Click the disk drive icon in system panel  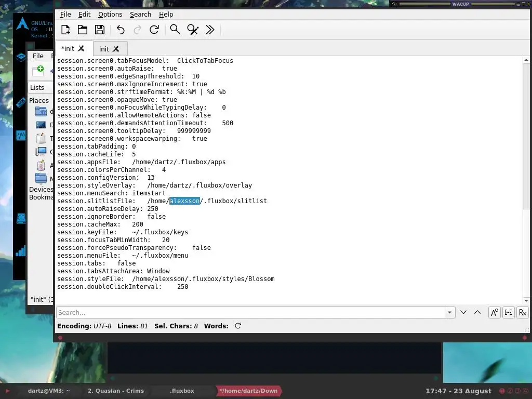click(21, 219)
